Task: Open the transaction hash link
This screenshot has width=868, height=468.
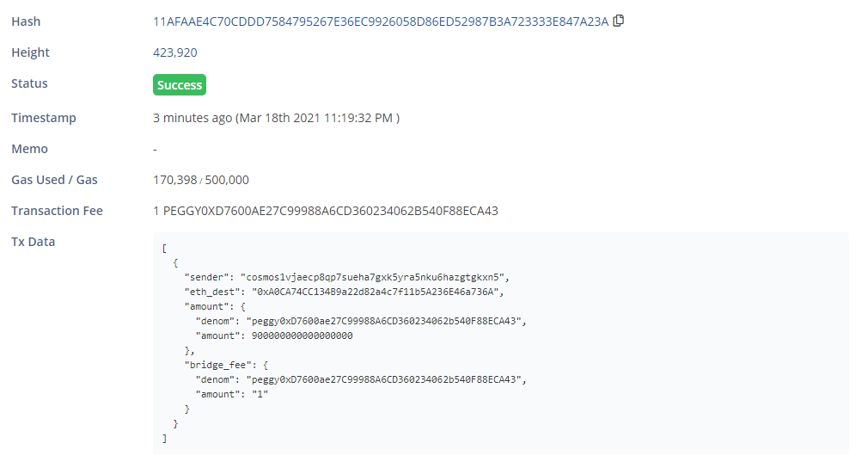Action: [380, 22]
